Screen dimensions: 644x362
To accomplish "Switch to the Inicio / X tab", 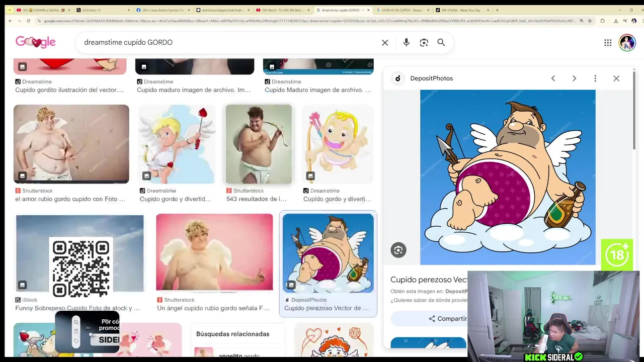I will pos(103,10).
